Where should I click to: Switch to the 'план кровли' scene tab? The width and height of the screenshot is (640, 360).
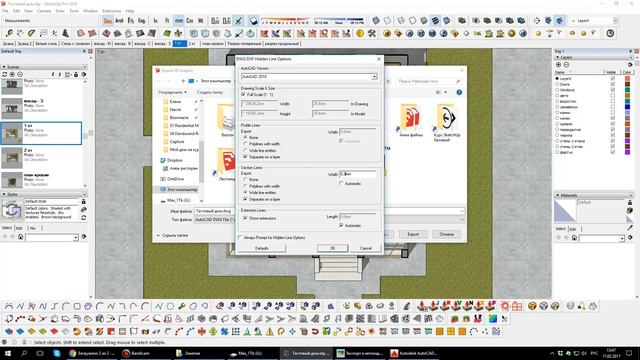[x=213, y=43]
